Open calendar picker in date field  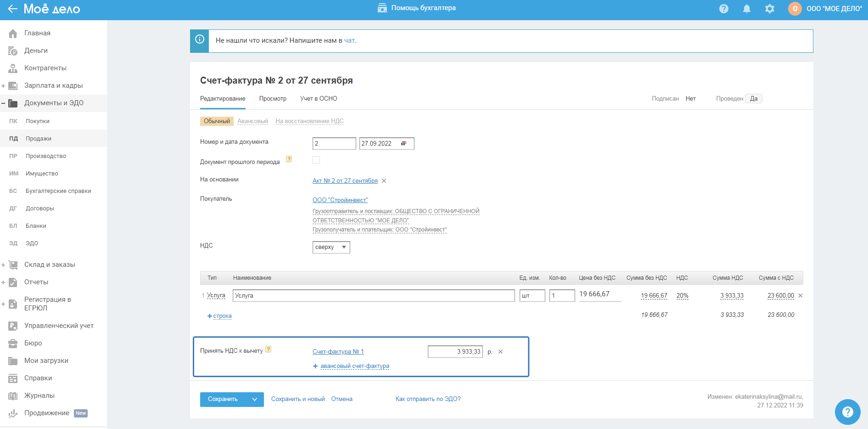[x=403, y=143]
